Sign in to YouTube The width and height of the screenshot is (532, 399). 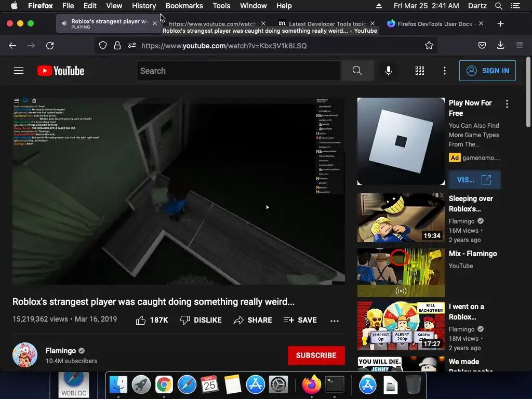click(x=487, y=71)
